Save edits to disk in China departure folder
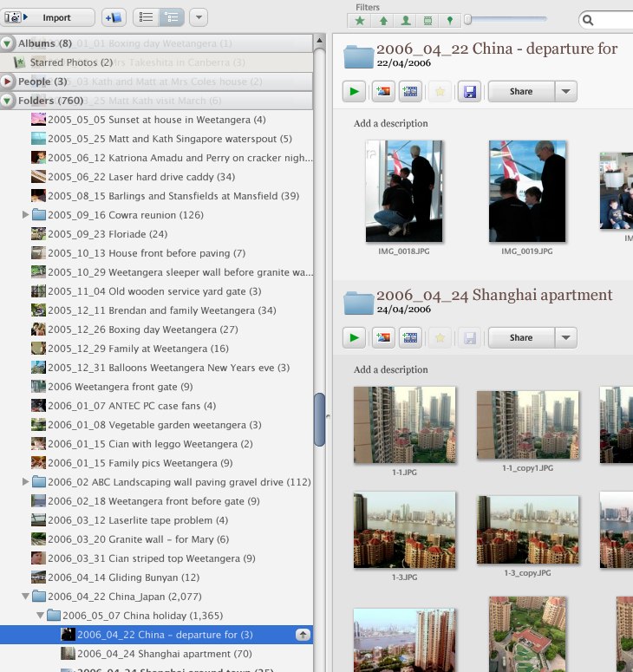 coord(469,91)
